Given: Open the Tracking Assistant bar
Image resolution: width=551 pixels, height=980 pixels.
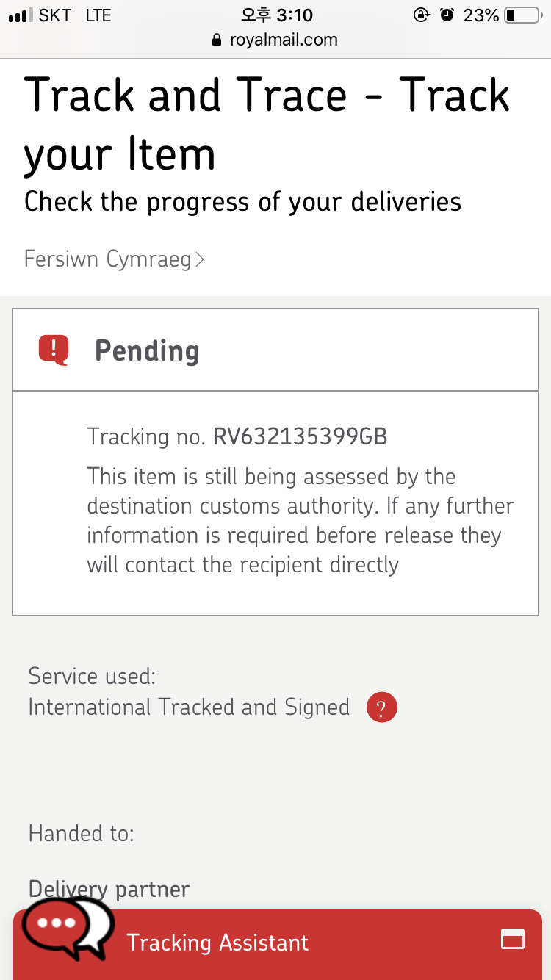Looking at the screenshot, I should (278, 943).
